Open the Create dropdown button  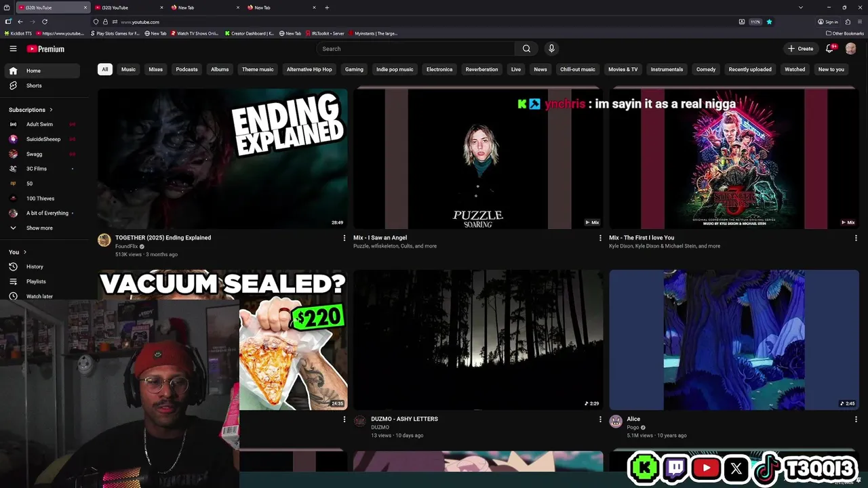800,49
